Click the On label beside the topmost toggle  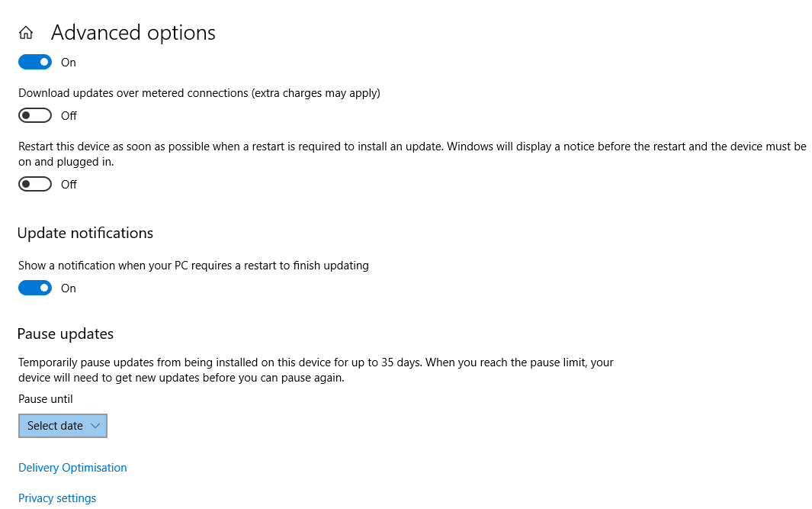(x=69, y=63)
